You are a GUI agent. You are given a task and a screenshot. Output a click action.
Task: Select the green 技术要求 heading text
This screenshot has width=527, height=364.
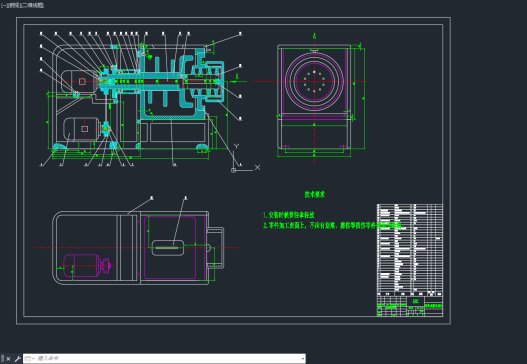coord(315,194)
